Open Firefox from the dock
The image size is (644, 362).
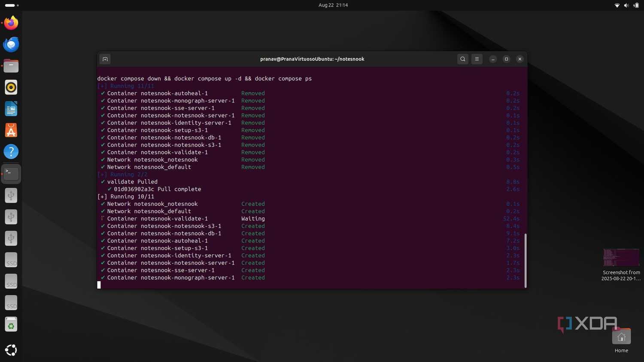coord(11,23)
